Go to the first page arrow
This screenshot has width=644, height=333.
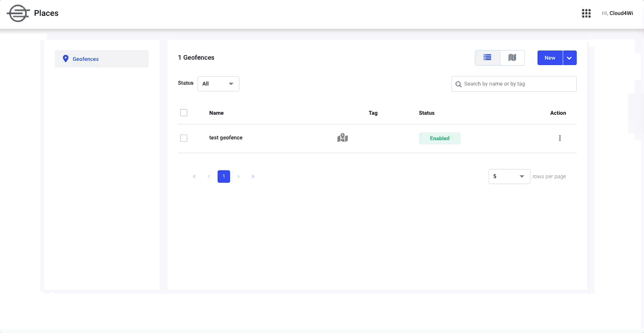pyautogui.click(x=194, y=177)
